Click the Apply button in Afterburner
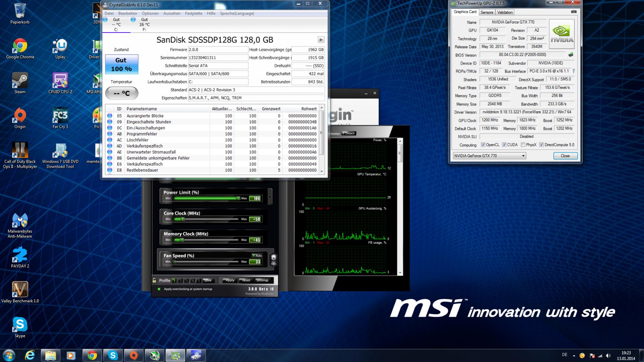The height and width of the screenshot is (362, 644). 230,280
